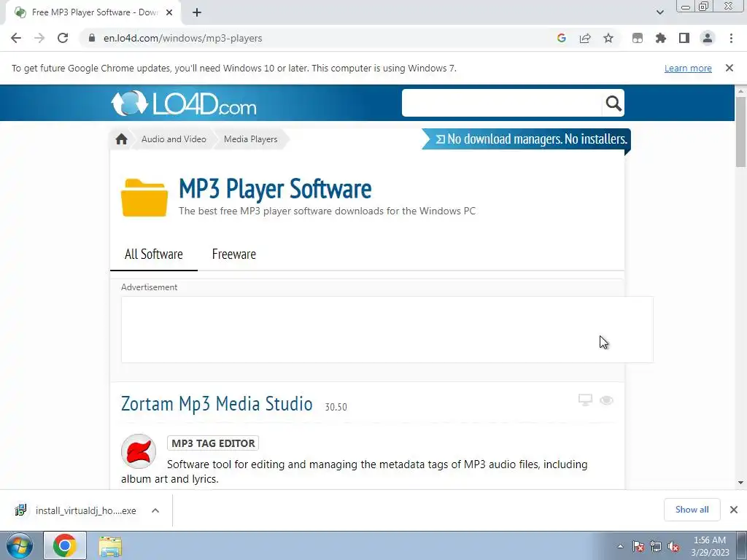This screenshot has width=747, height=560.
Task: Click Show all downloads button
Action: tap(692, 510)
